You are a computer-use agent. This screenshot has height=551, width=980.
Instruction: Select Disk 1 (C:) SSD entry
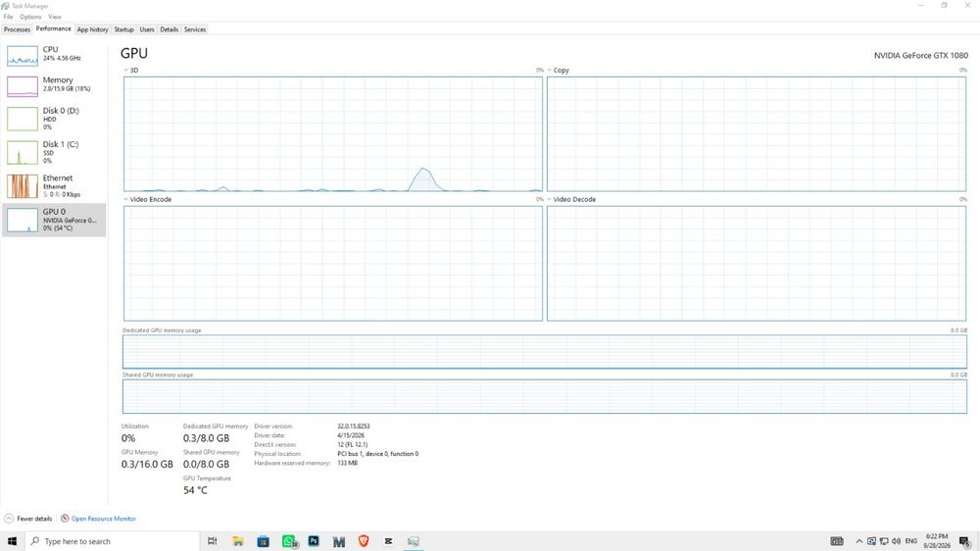[x=54, y=152]
